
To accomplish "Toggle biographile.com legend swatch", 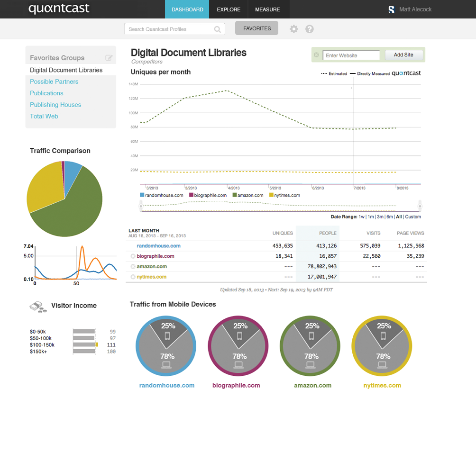I will pyautogui.click(x=191, y=195).
